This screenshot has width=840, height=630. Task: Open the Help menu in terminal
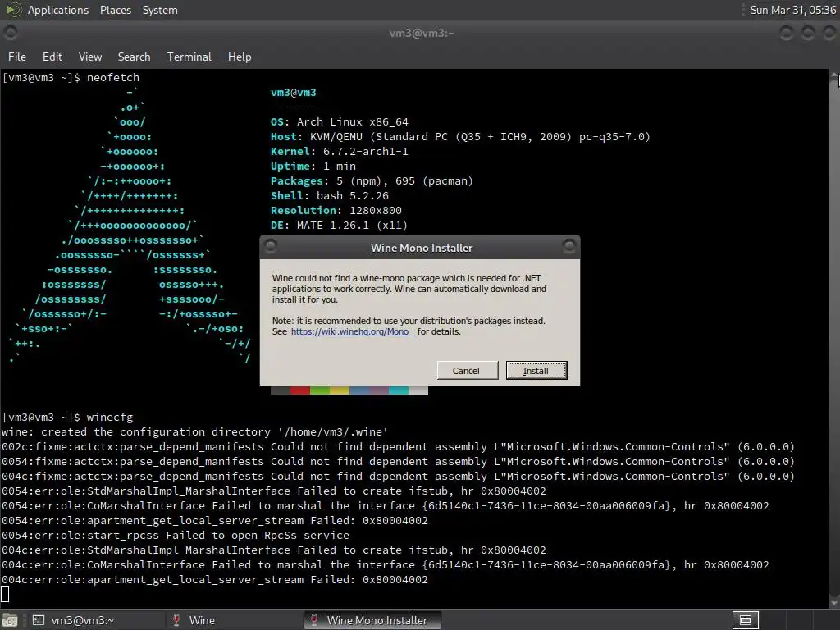pyautogui.click(x=240, y=57)
